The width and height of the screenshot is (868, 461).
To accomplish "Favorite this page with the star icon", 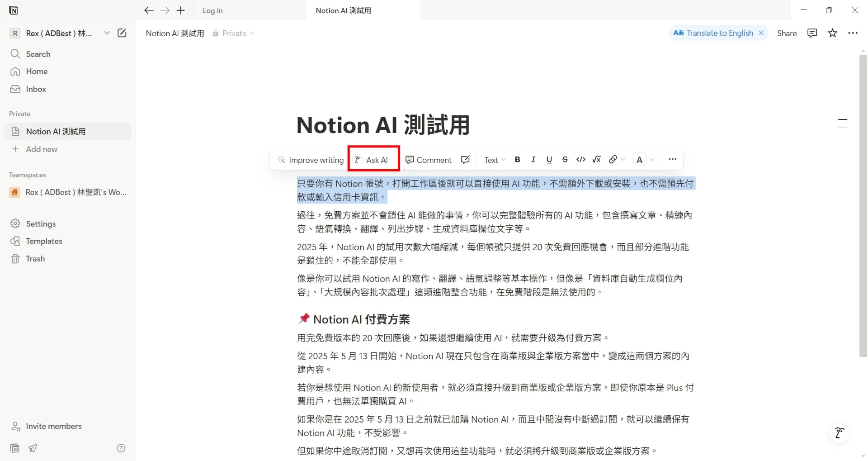I will pos(833,33).
